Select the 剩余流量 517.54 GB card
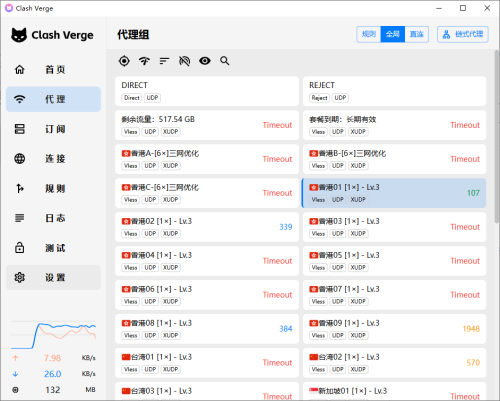 tap(207, 125)
